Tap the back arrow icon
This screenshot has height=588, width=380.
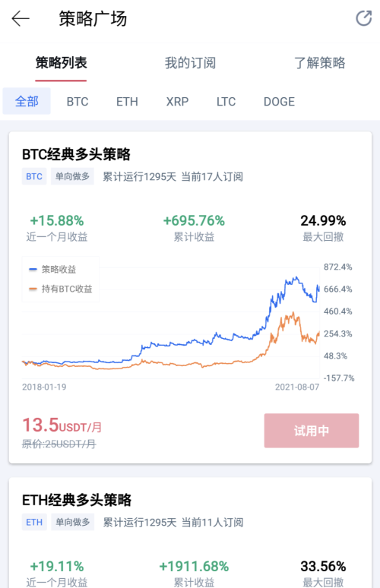pyautogui.click(x=21, y=18)
